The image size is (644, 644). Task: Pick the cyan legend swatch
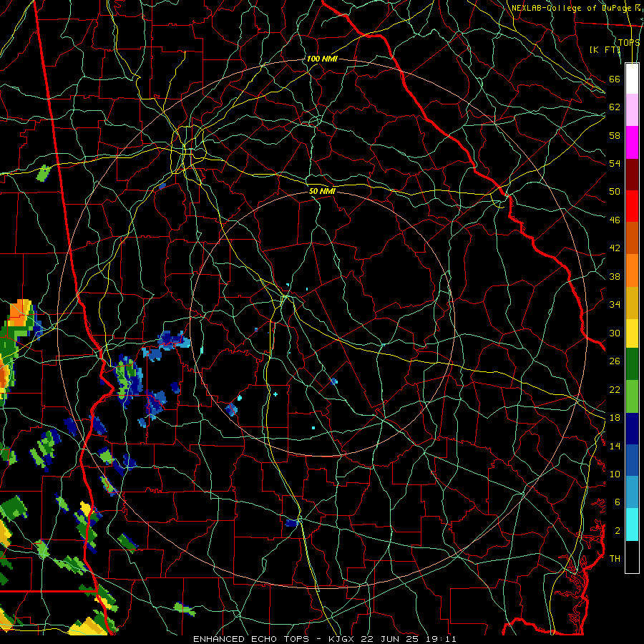click(632, 525)
